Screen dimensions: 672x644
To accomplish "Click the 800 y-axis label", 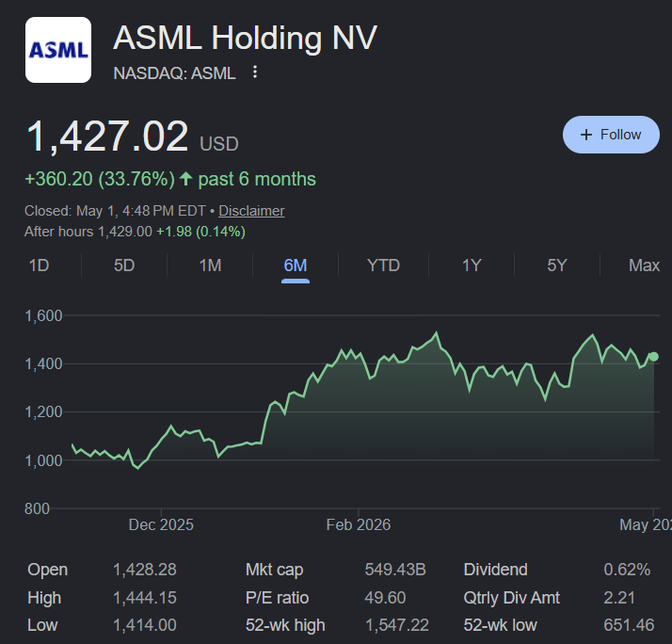I will coord(38,509).
